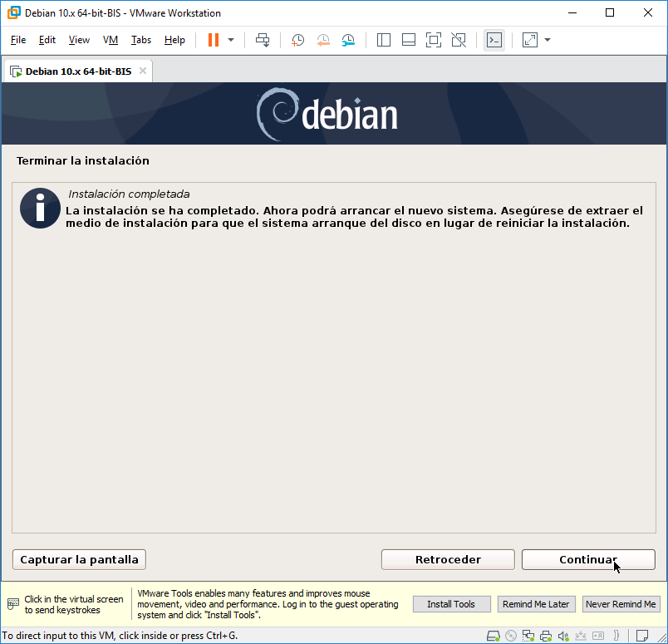Click 'Click in the virtual screen' hint text
Screen dimensions: 668x644
tap(74, 604)
